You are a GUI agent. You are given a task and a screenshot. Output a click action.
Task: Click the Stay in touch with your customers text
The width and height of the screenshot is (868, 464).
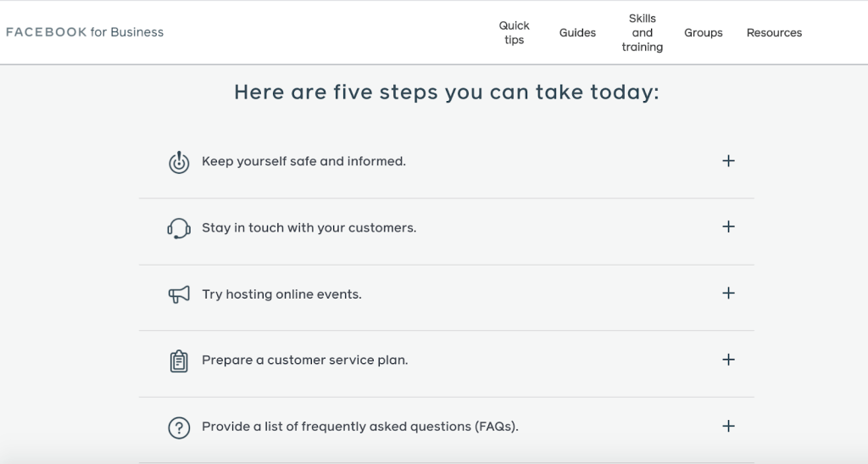(x=309, y=228)
